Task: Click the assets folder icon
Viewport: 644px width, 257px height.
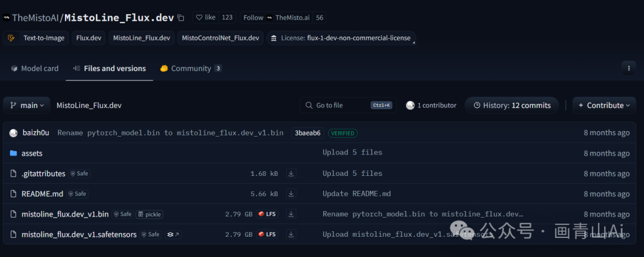Action: click(14, 153)
